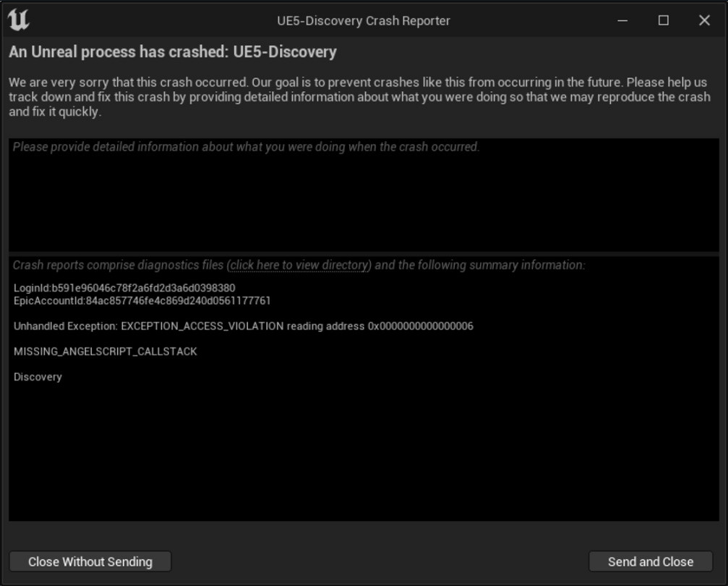Click the EpicAccountId line
Image resolution: width=728 pixels, height=586 pixels.
(142, 300)
